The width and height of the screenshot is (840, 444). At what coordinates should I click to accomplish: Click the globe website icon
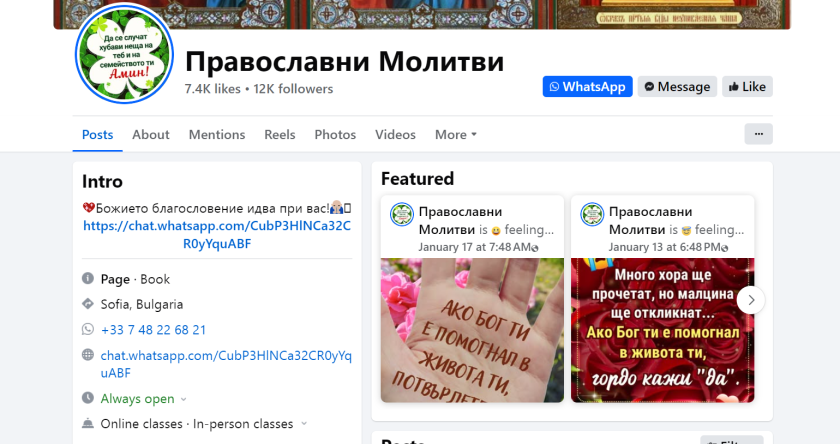click(x=88, y=355)
